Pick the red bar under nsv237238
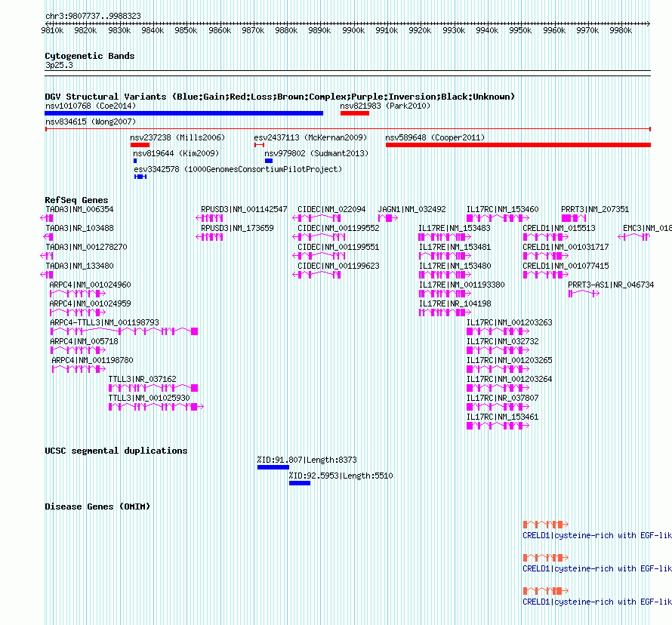672x625 pixels. point(140,145)
